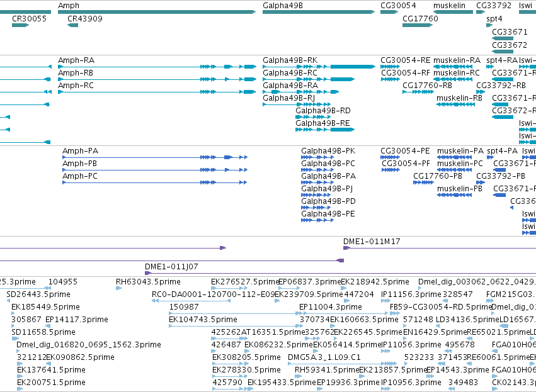The image size is (536, 392).
Task: Click the Amph gene label
Action: [69, 6]
